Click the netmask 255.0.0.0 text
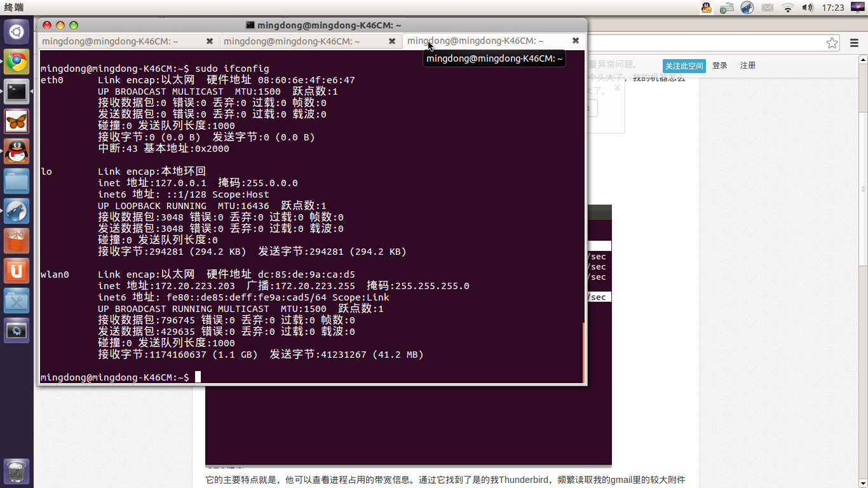Image resolution: width=868 pixels, height=488 pixels. pyautogui.click(x=272, y=183)
